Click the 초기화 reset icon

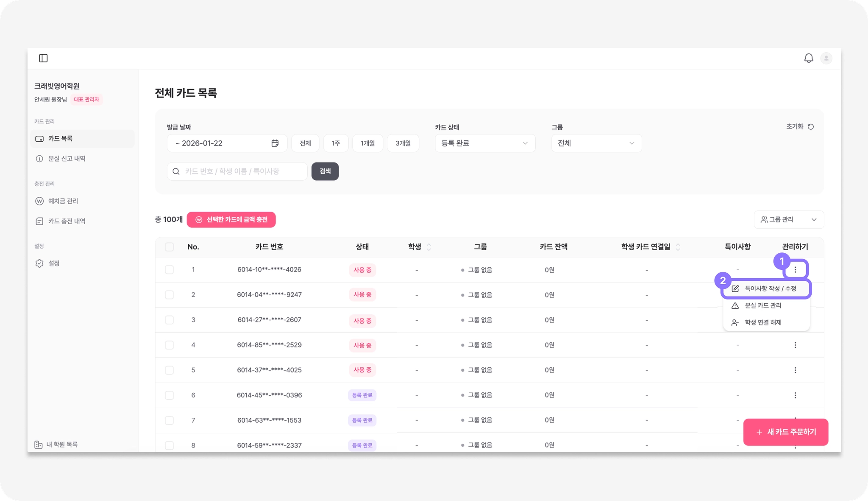[x=811, y=127]
